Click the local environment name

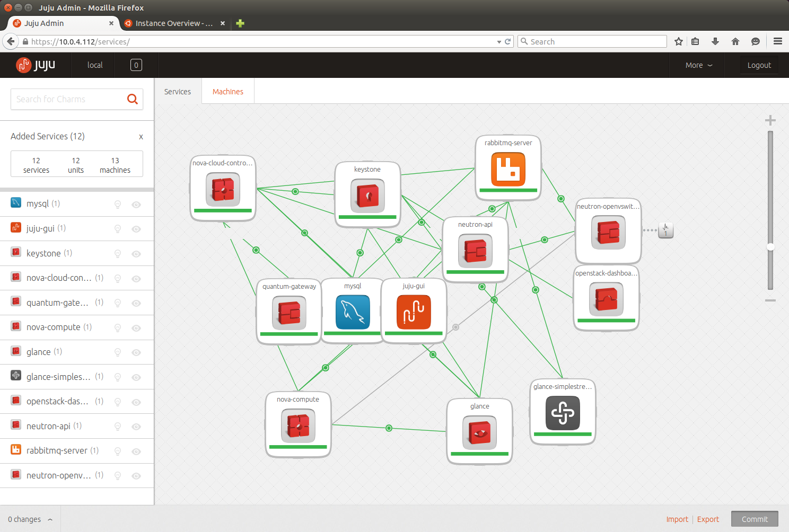(x=95, y=65)
